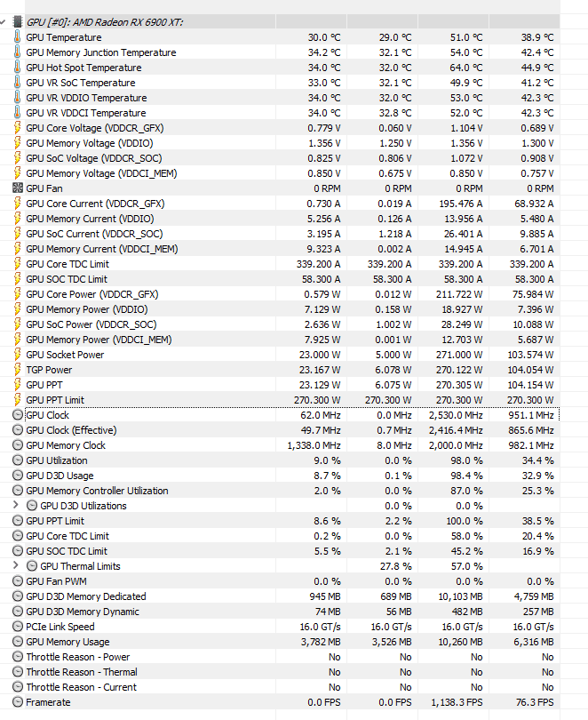The image size is (588, 720).
Task: Select GPU Memory Power (VDDCI_MEM) row
Action: click(x=280, y=340)
